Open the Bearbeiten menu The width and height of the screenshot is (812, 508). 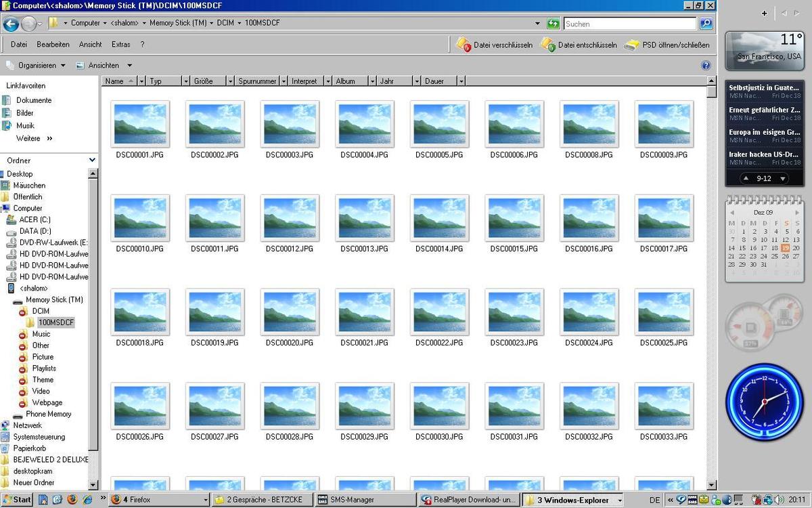[x=53, y=45]
